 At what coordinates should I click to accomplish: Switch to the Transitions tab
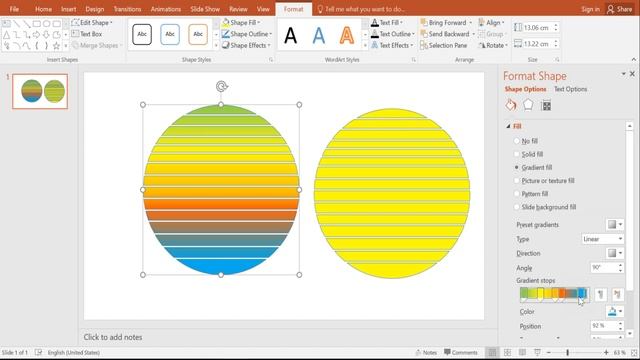(127, 9)
